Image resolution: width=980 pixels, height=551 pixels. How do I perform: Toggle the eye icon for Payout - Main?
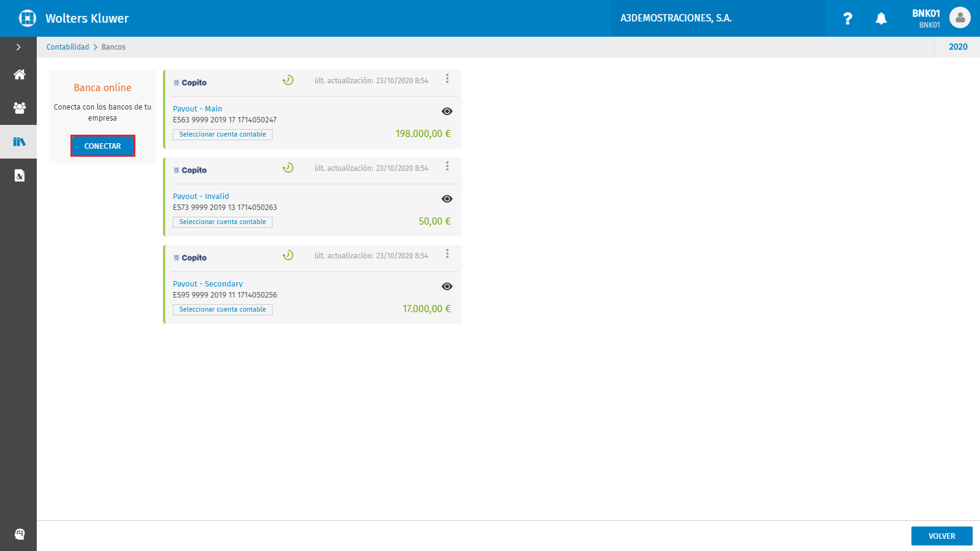point(447,111)
